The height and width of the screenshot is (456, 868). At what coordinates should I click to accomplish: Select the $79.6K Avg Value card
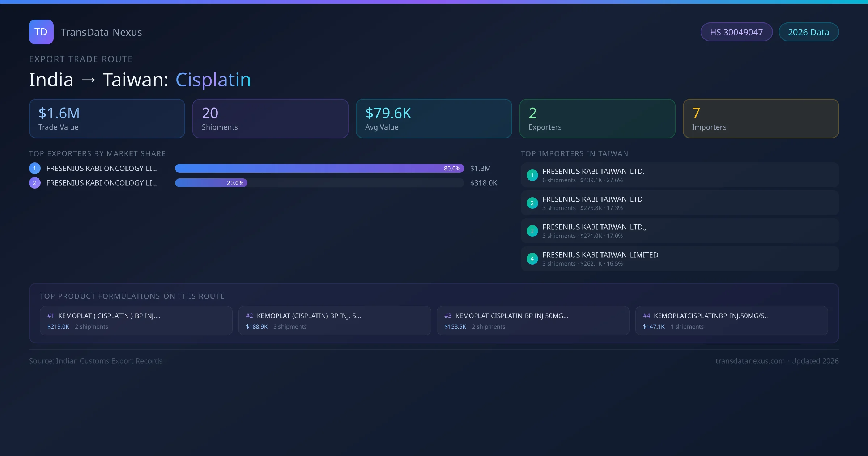pyautogui.click(x=434, y=118)
